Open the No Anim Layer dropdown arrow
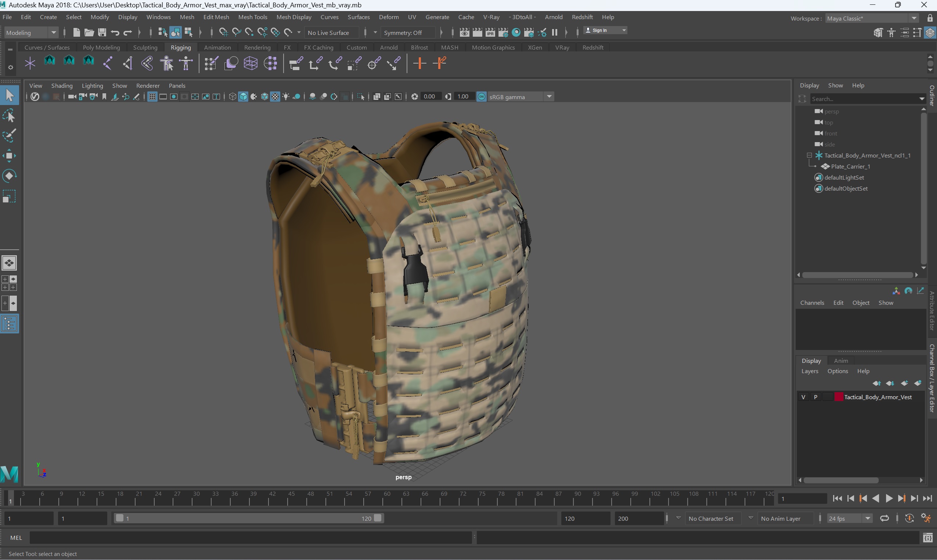Viewport: 937px width, 560px height. [x=750, y=518]
